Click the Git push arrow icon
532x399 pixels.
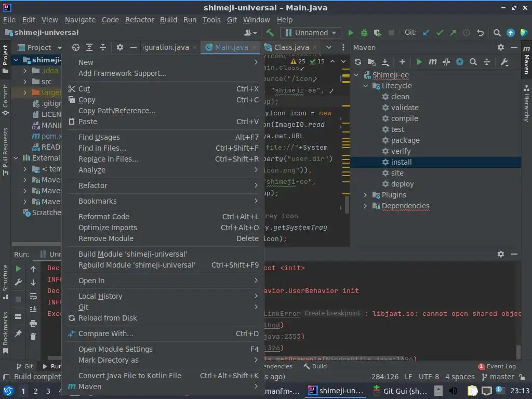tap(453, 33)
